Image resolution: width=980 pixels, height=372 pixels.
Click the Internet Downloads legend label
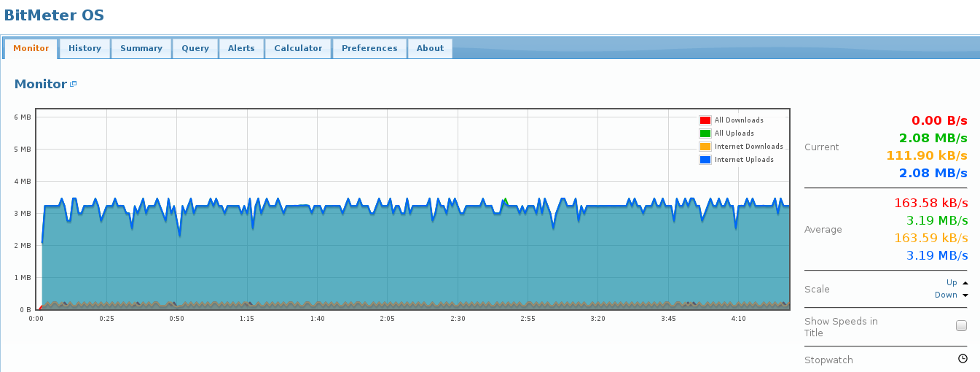748,147
